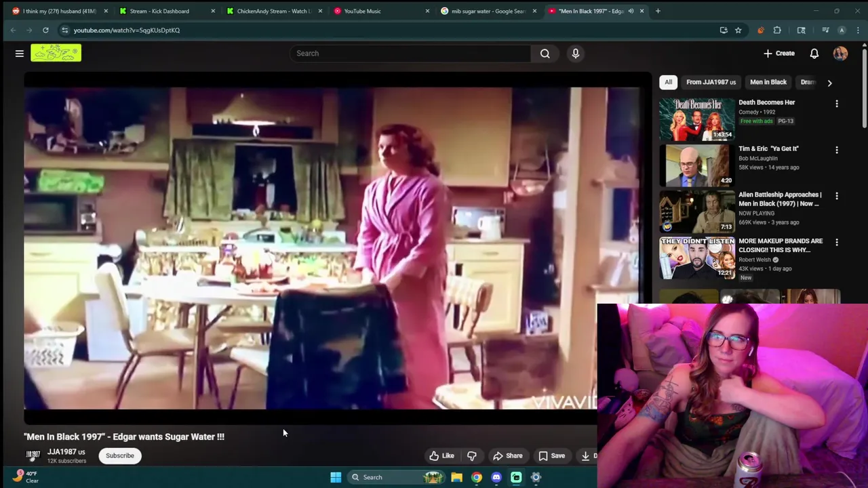Image resolution: width=868 pixels, height=488 pixels.
Task: Open the YouTube hamburger guide menu
Action: [20, 54]
